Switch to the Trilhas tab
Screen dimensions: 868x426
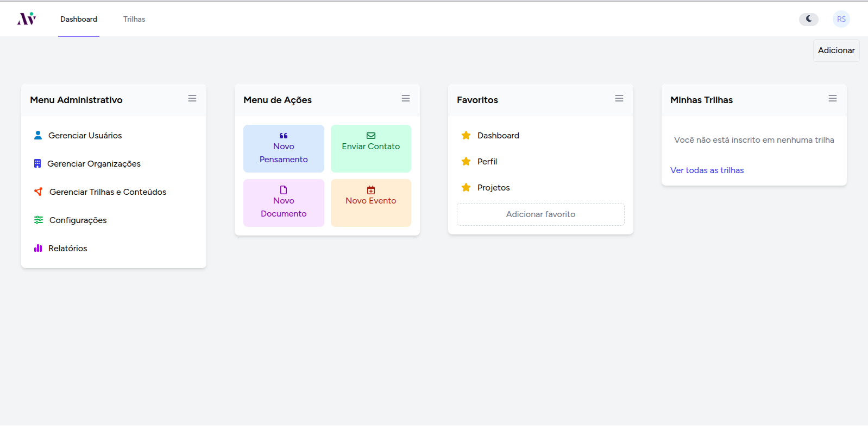click(134, 19)
